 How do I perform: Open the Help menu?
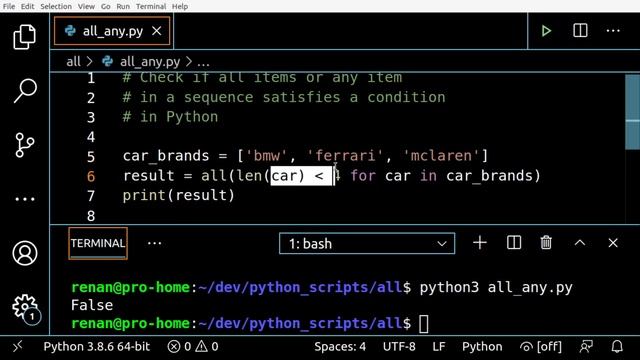180,6
